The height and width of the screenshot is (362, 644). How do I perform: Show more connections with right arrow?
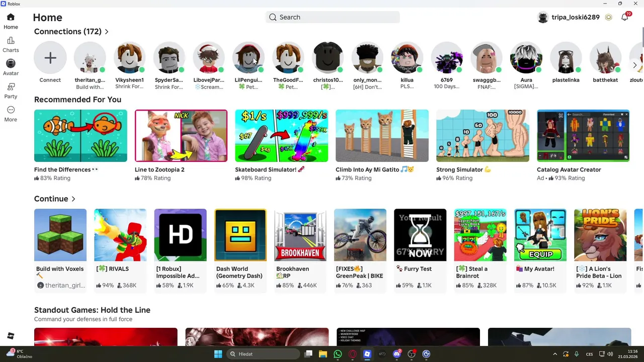pos(634,65)
